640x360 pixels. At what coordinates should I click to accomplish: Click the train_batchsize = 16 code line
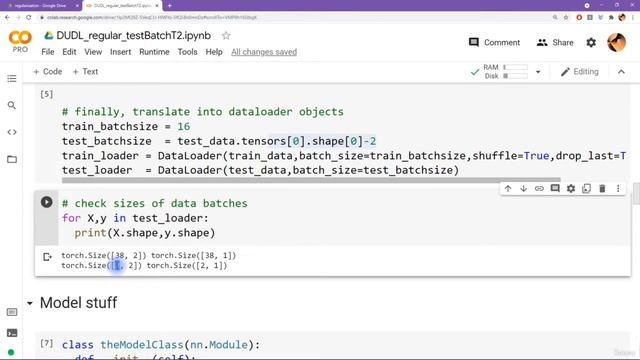tap(126, 127)
